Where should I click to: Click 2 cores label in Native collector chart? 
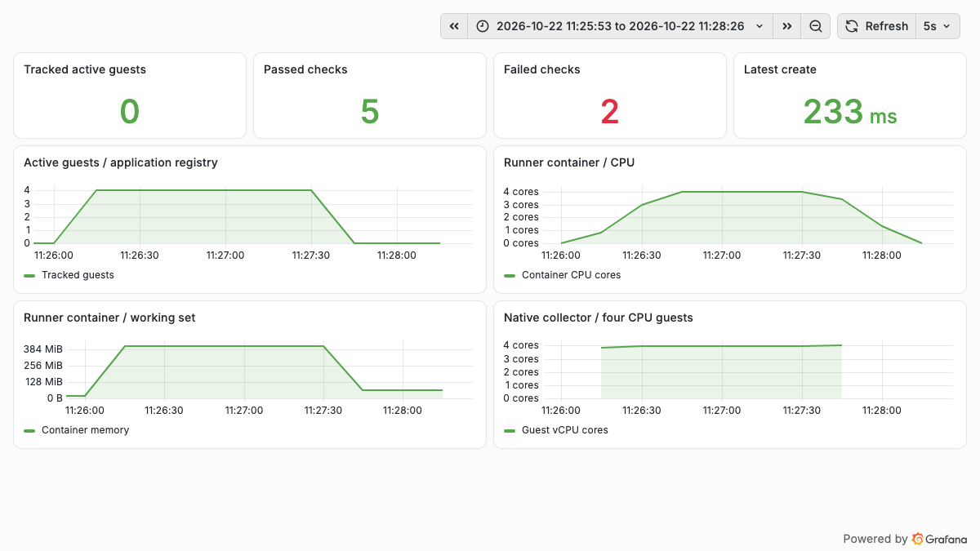tap(521, 372)
